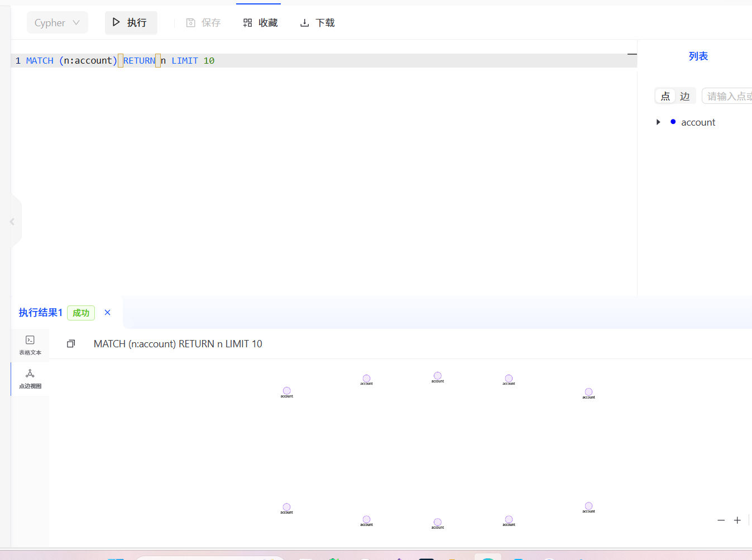Click the query line in editor
This screenshot has width=752, height=560.
pyautogui.click(x=324, y=60)
